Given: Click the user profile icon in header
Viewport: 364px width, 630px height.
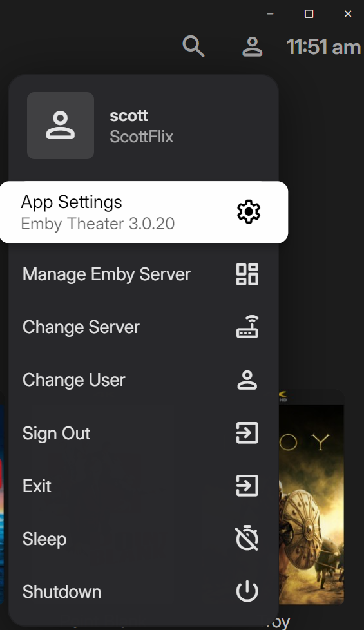Looking at the screenshot, I should click(x=253, y=46).
